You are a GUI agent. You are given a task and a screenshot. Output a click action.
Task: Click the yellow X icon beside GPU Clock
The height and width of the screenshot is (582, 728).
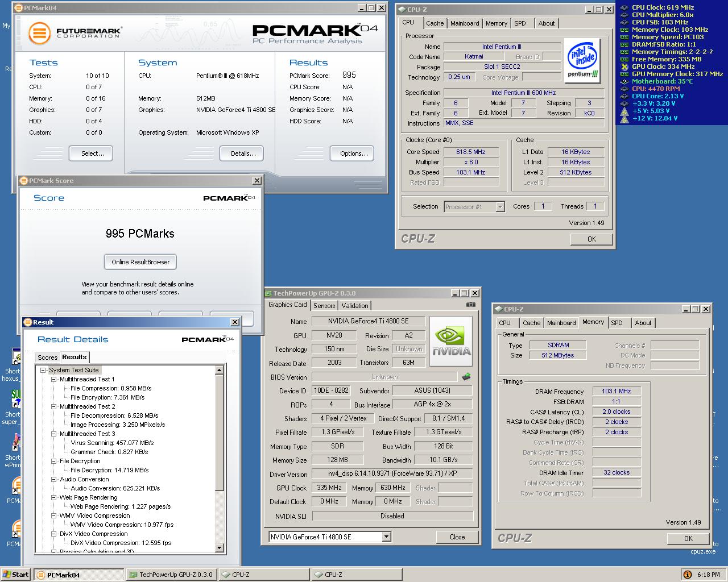point(624,66)
